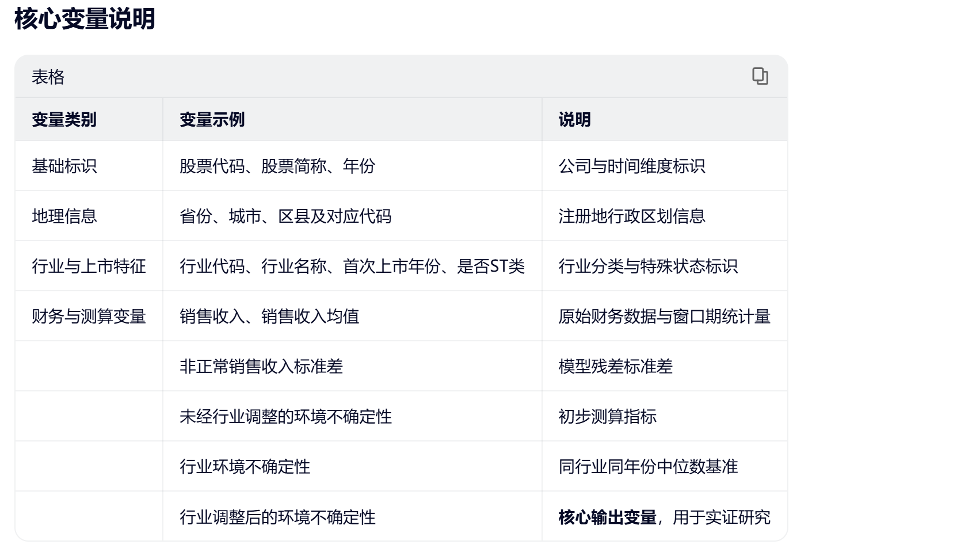Click the copy table icon
This screenshot has height=552, width=980.
point(760,77)
